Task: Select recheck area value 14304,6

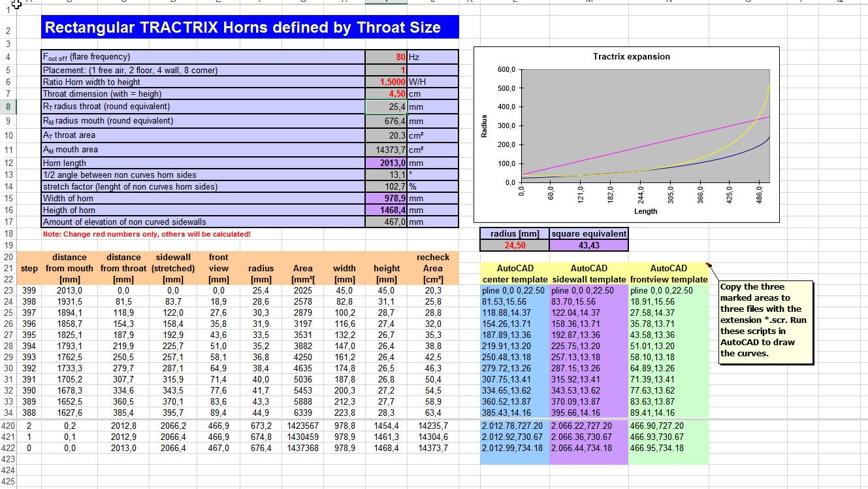Action: click(x=433, y=436)
